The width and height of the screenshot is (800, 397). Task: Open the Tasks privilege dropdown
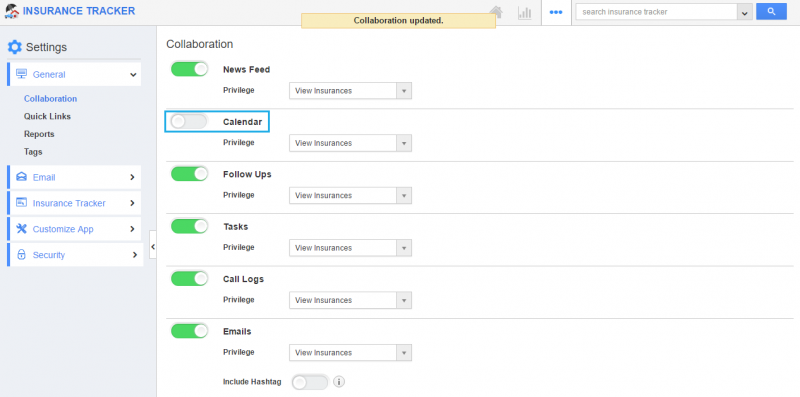[350, 248]
